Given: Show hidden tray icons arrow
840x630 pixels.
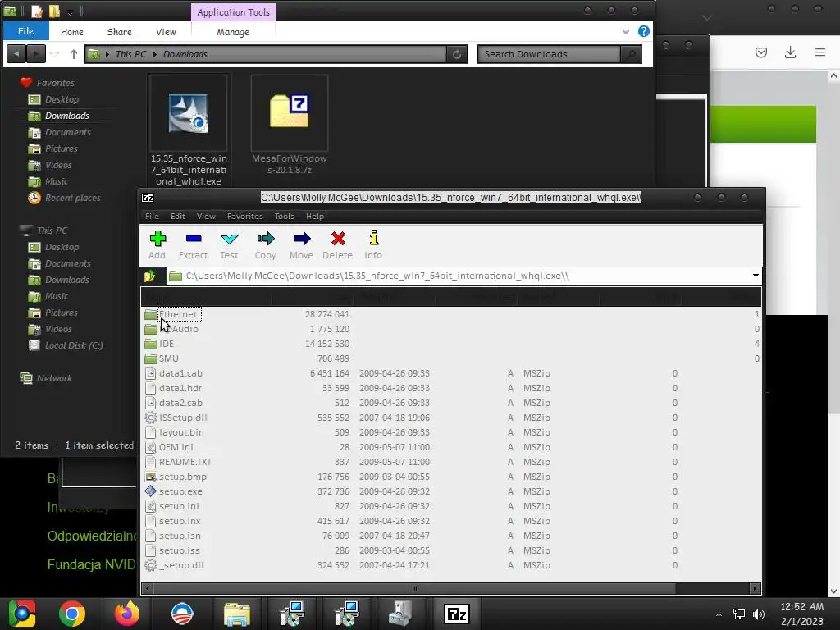Looking at the screenshot, I should tap(719, 614).
